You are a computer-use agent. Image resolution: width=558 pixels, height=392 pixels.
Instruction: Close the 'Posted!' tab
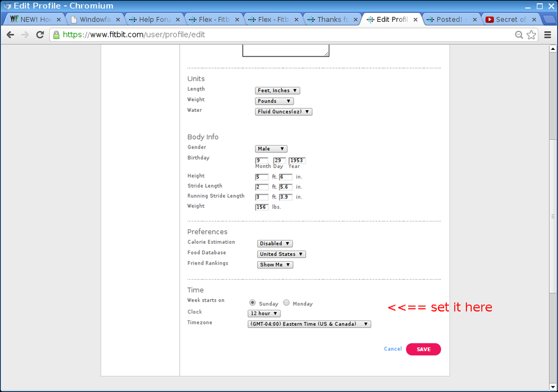point(475,20)
